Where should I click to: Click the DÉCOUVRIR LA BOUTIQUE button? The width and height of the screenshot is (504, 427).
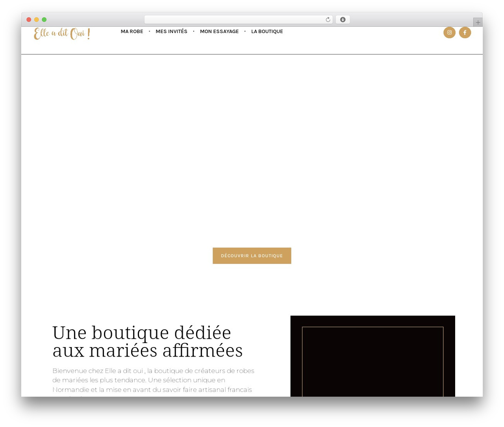point(252,256)
